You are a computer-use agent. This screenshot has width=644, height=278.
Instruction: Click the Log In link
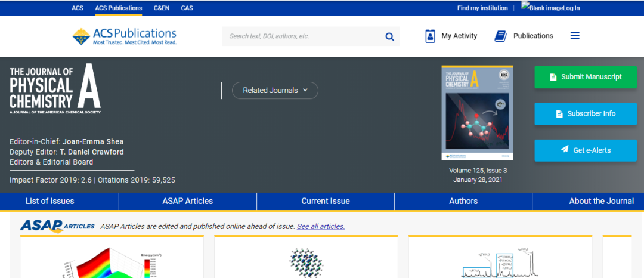tap(572, 8)
